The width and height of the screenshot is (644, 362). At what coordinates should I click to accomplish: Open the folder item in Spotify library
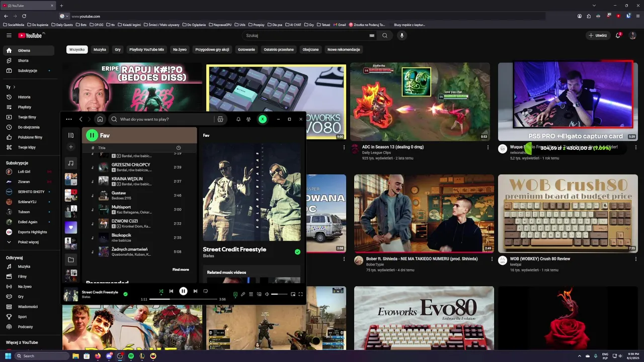tap(71, 260)
